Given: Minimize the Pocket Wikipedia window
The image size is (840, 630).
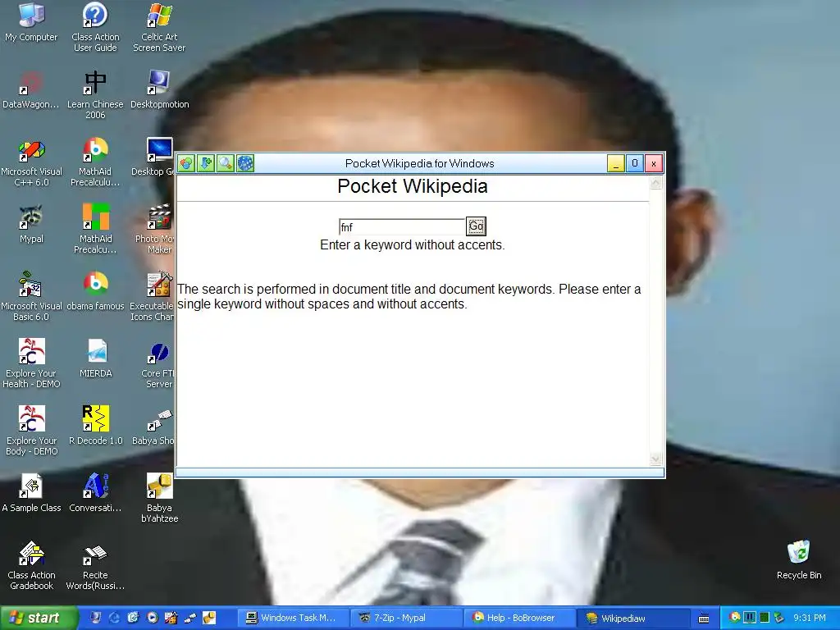Looking at the screenshot, I should (615, 163).
